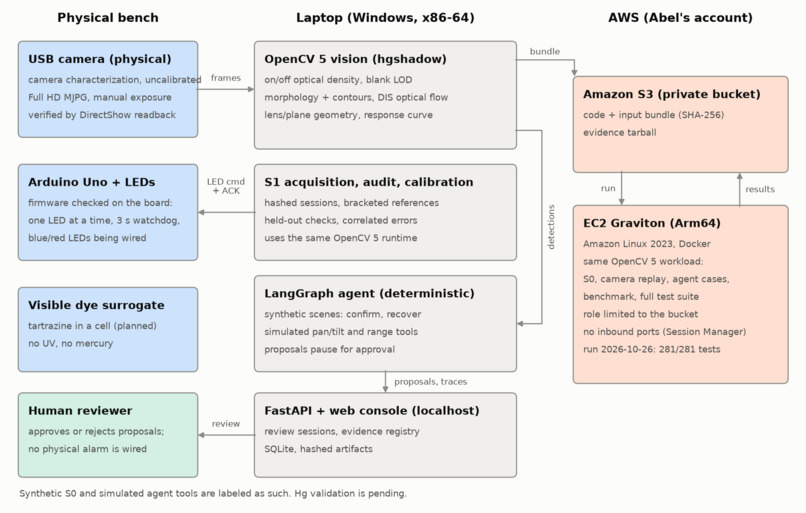Click 'approves or rejects proposals;' line

coord(96,431)
